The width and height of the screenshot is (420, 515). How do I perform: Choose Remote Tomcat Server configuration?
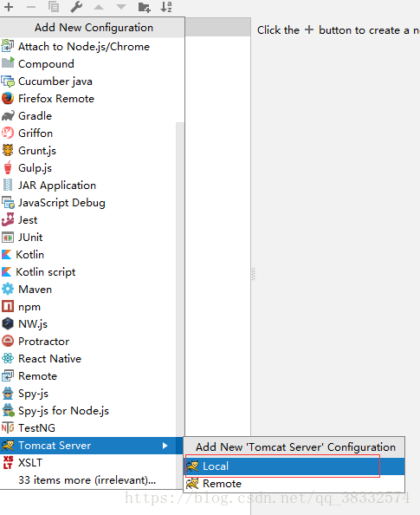(x=294, y=484)
